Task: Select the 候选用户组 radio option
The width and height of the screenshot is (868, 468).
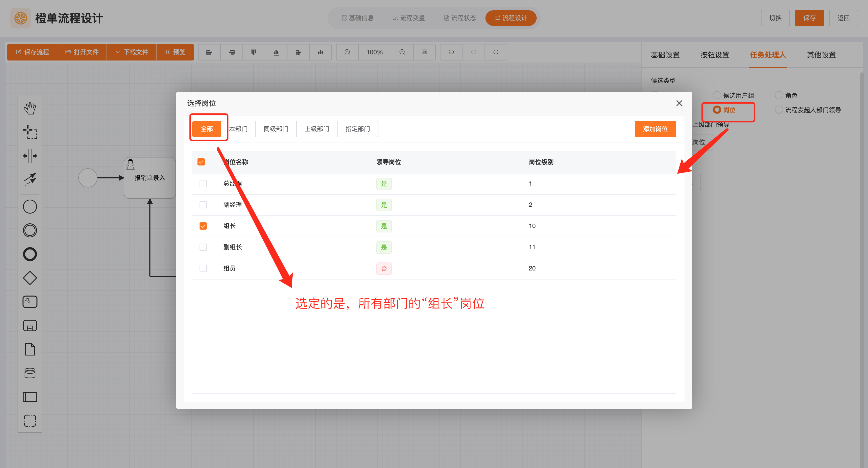Action: click(733, 95)
